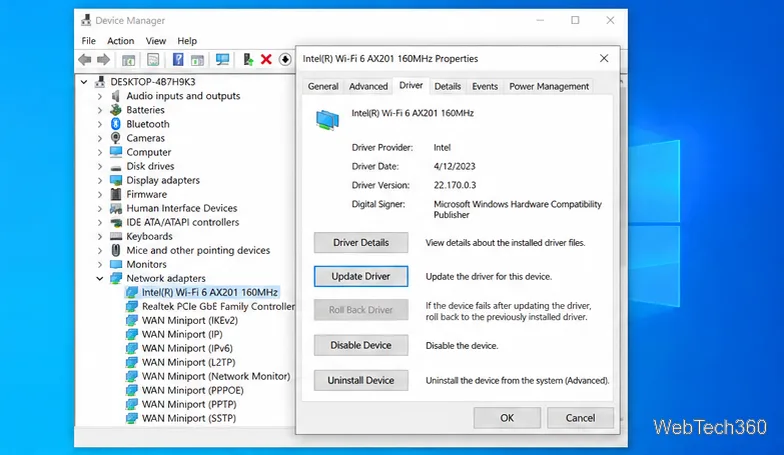Select WAN Miniport (IKEv2)

pos(190,320)
